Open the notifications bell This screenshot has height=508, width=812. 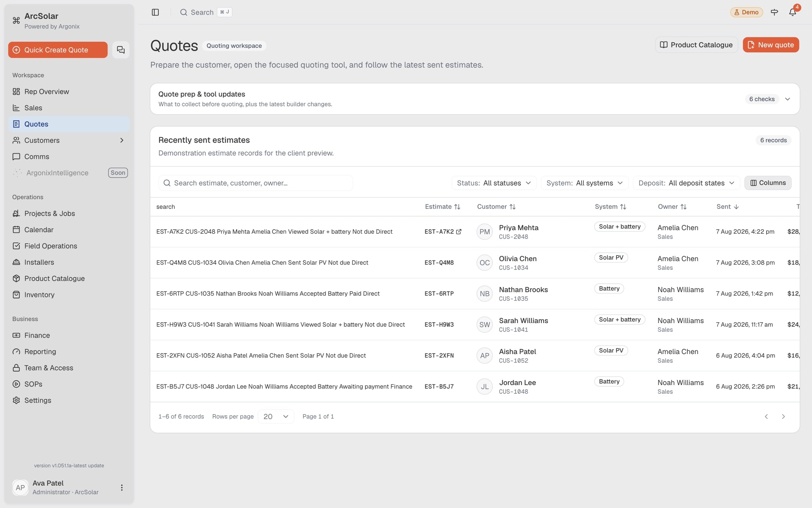793,12
